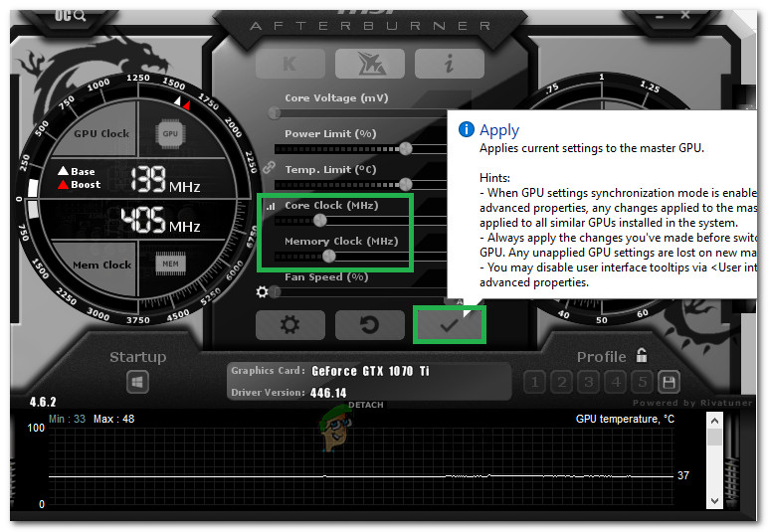
Task: Click the fan speed gear icon
Action: tap(262, 292)
